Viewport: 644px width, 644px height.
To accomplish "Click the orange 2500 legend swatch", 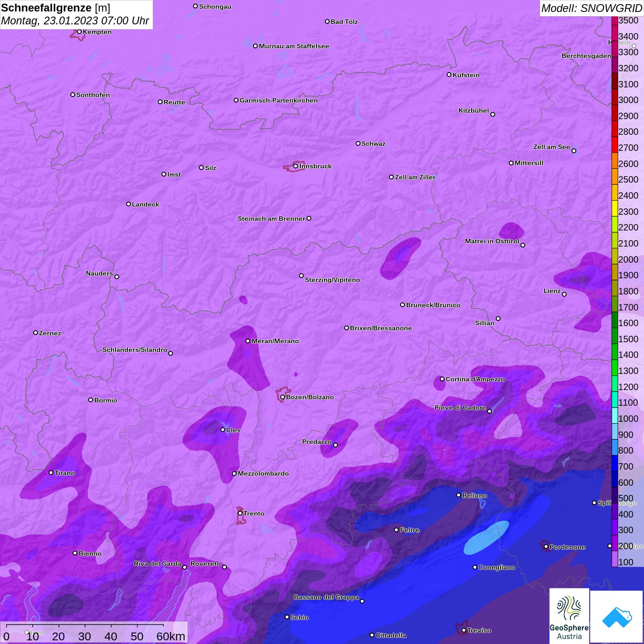I will pyautogui.click(x=615, y=177).
